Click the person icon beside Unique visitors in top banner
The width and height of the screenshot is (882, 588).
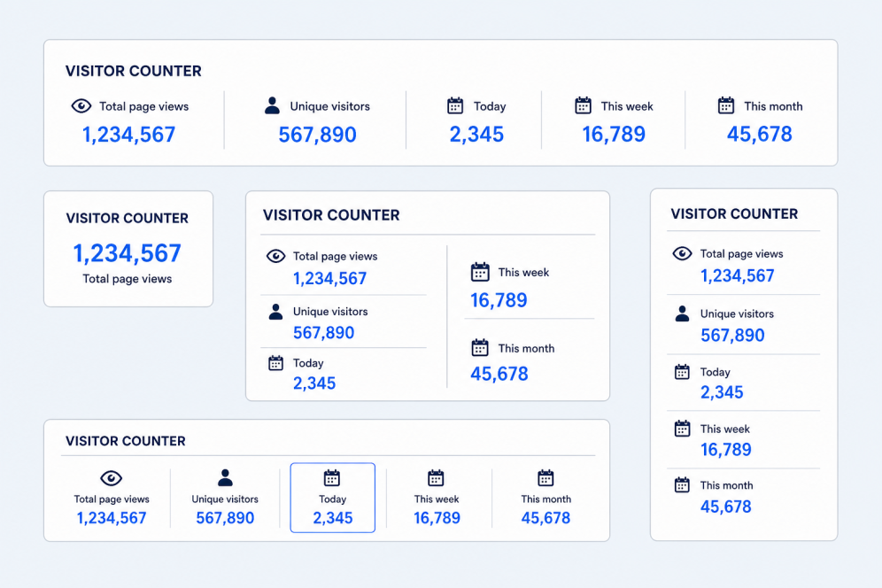(x=272, y=105)
